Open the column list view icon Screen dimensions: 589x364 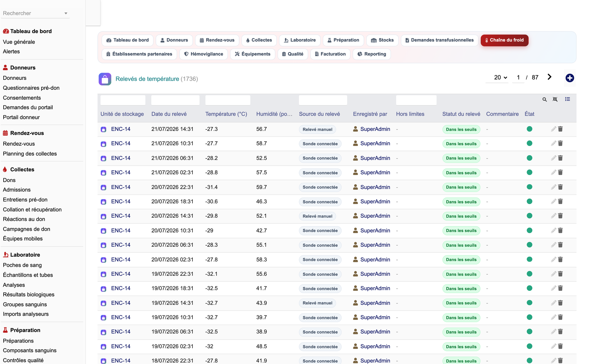[568, 99]
